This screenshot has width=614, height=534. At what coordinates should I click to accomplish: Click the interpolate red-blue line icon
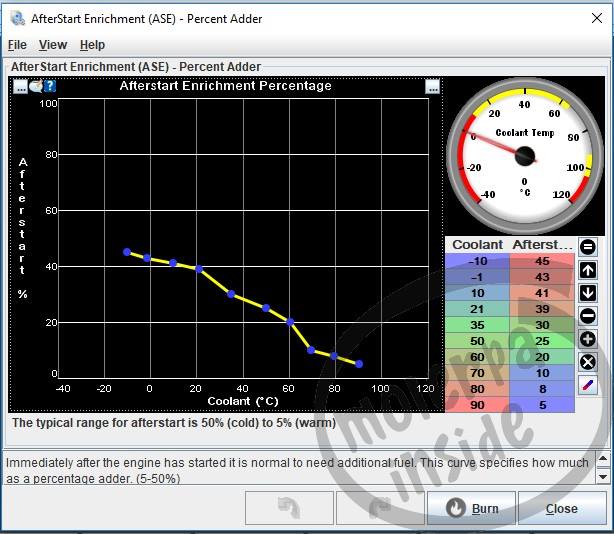pos(587,385)
